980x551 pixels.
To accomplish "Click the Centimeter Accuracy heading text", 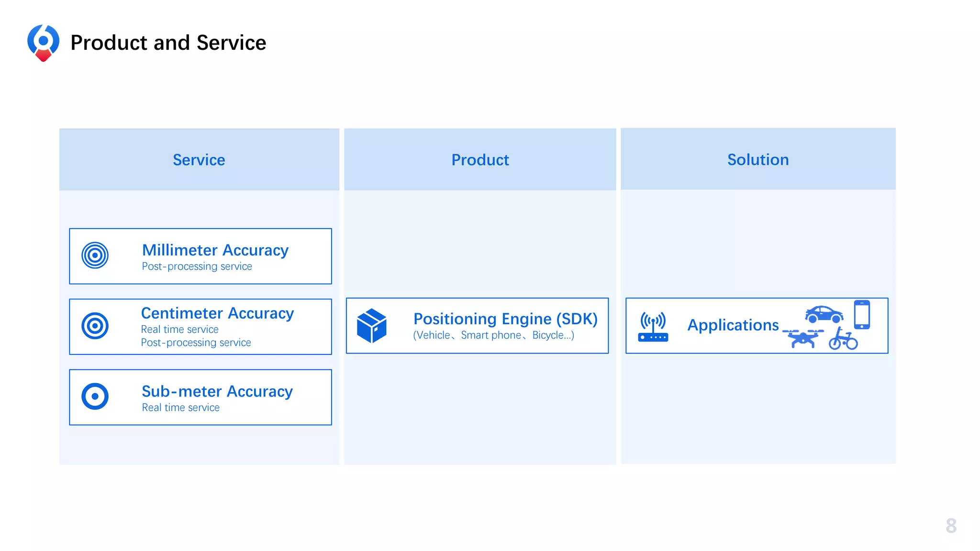I will point(217,313).
